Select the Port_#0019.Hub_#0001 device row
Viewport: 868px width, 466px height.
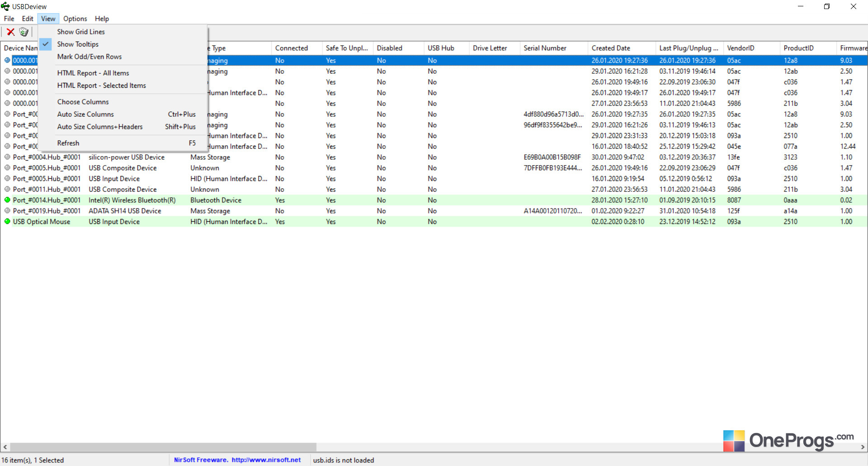tap(434, 210)
